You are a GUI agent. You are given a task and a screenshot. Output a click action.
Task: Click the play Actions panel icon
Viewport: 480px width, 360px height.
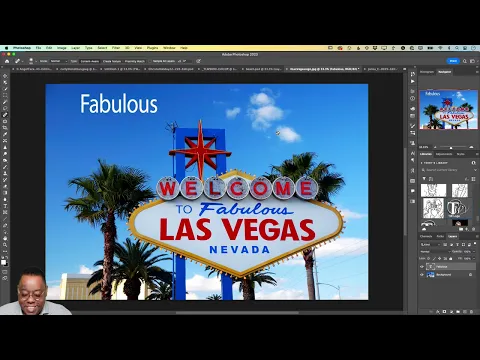click(412, 81)
